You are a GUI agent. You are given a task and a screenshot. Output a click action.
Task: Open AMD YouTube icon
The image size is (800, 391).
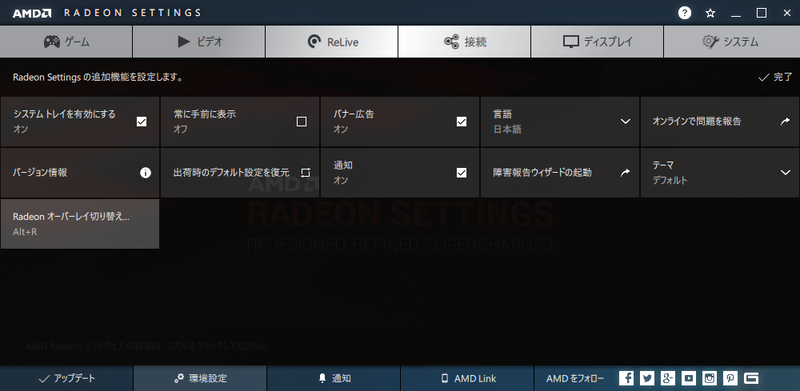click(x=689, y=378)
